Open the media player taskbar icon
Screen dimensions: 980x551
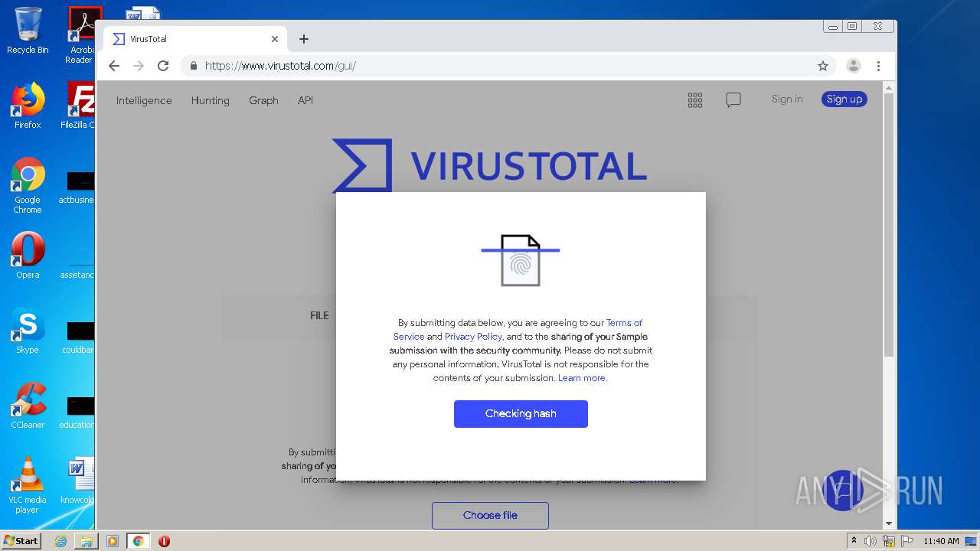point(113,541)
